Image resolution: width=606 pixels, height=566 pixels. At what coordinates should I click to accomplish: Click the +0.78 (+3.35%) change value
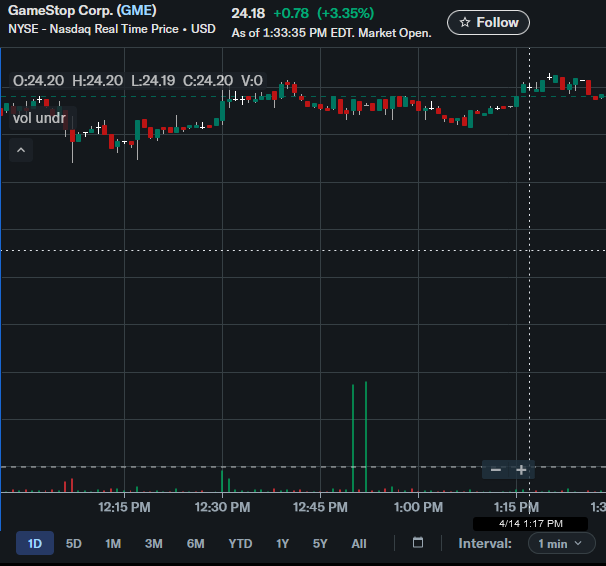[324, 14]
